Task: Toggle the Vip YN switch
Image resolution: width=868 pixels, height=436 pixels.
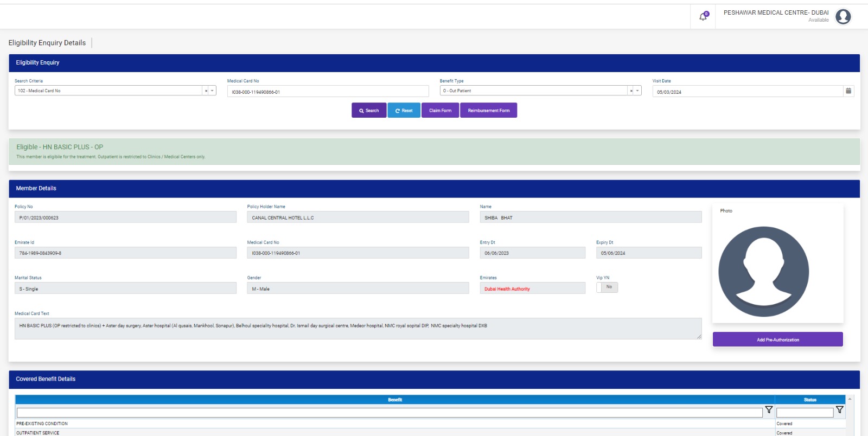Action: [607, 287]
